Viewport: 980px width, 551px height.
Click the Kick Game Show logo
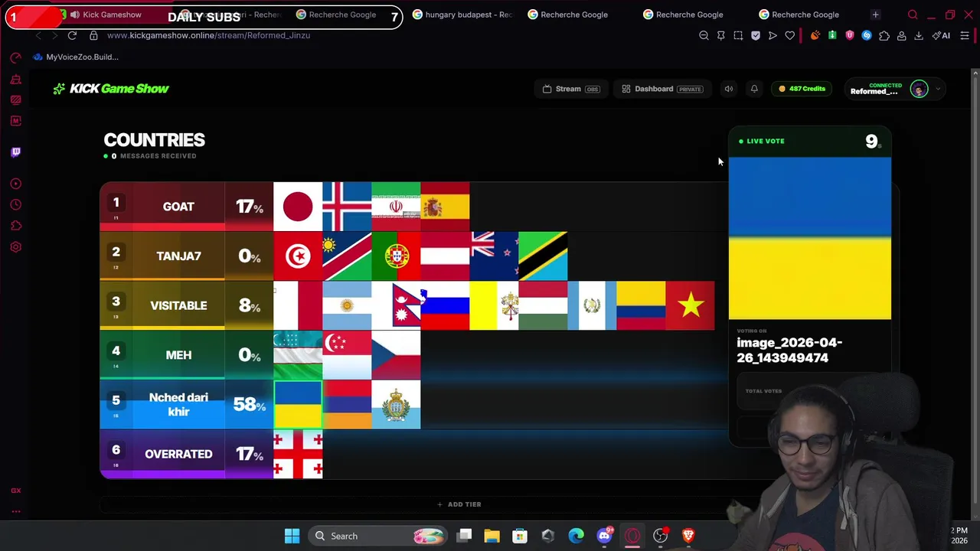coord(111,89)
